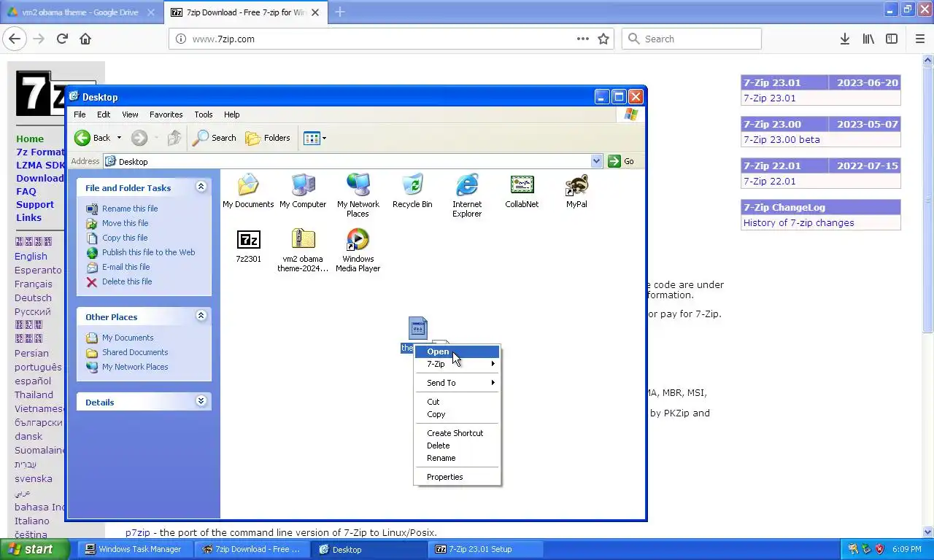Open Firefox library icon
The width and height of the screenshot is (934, 560).
click(868, 39)
